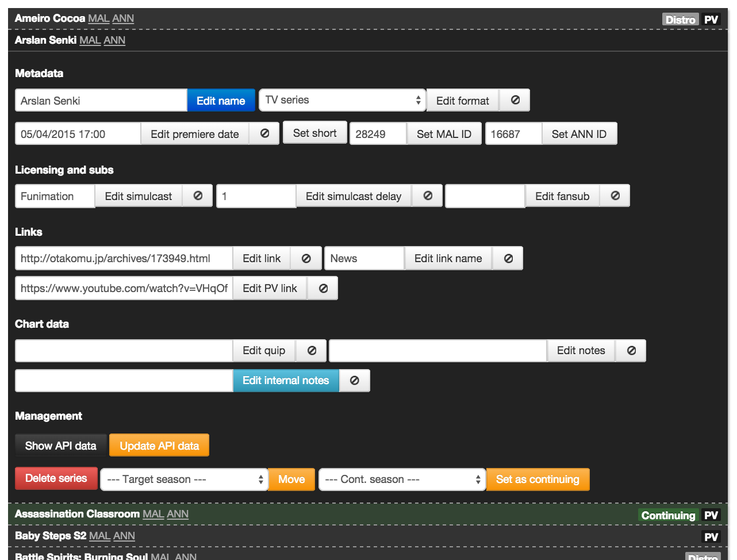Expand the Target season dropdown
The image size is (737, 560).
[x=184, y=480]
